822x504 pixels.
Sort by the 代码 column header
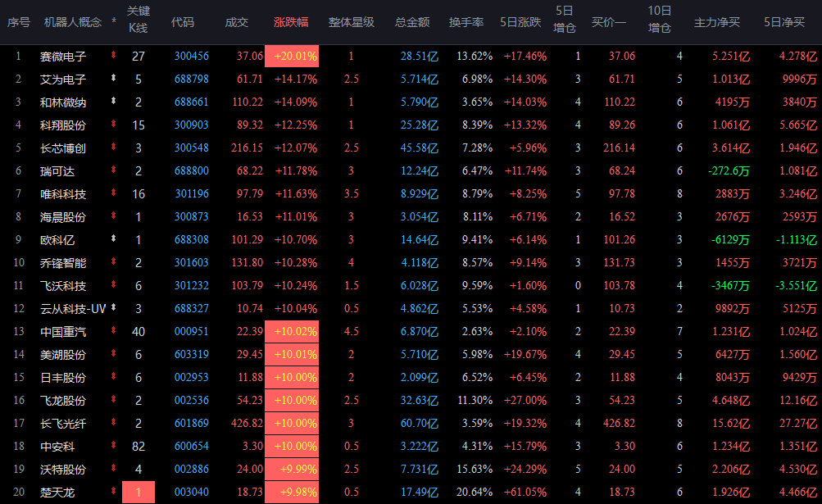tap(183, 22)
